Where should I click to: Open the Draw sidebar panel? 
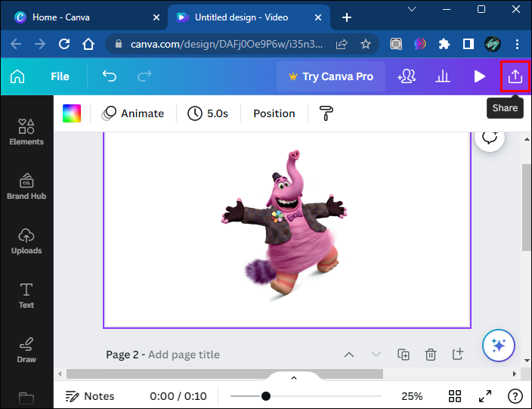pos(26,350)
